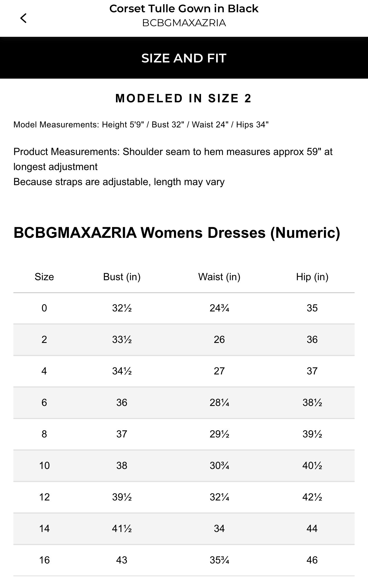The image size is (368, 588).
Task: Select the SIZE AND FIT banner
Action: [x=184, y=58]
